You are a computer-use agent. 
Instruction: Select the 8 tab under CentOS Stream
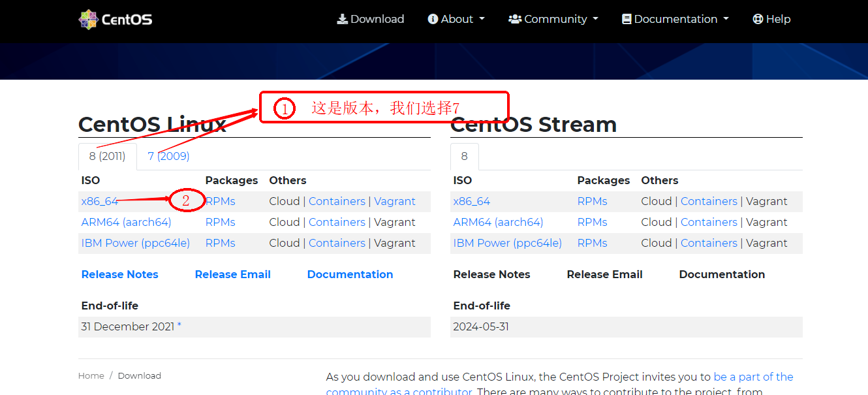pyautogui.click(x=464, y=157)
